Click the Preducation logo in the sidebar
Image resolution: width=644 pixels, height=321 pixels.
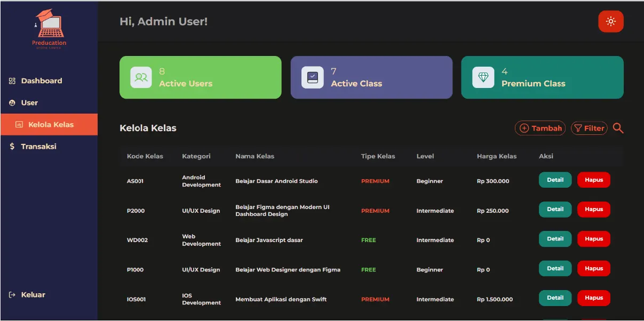(x=49, y=29)
